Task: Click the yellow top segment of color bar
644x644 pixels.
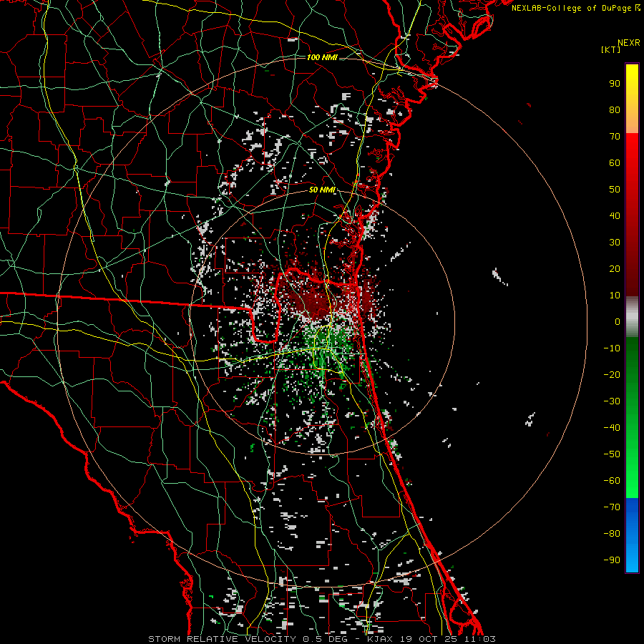Action: tap(632, 99)
